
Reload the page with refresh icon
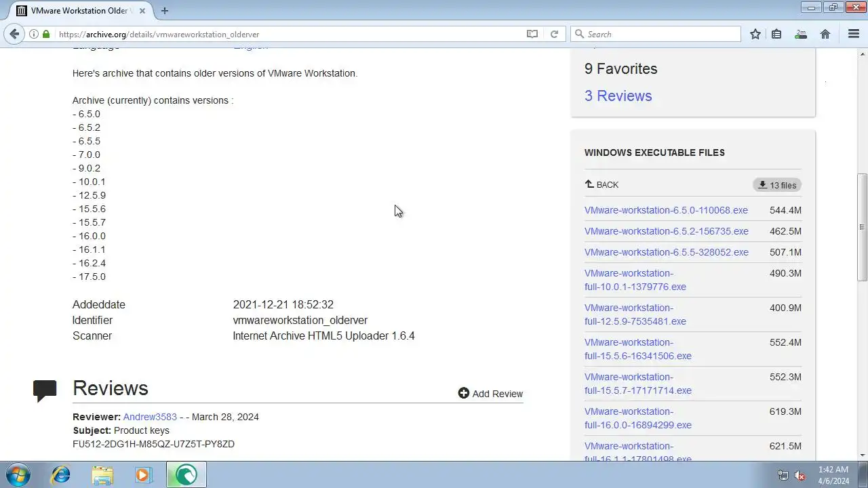pyautogui.click(x=554, y=34)
